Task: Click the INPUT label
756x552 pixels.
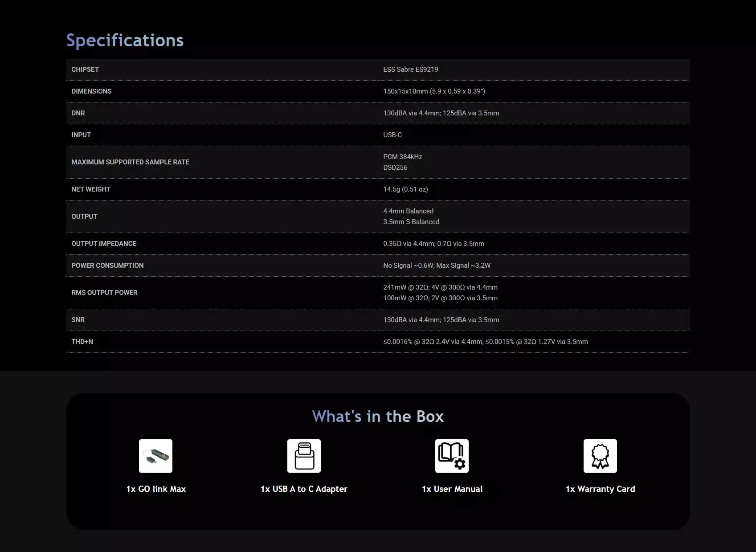Action: point(81,135)
